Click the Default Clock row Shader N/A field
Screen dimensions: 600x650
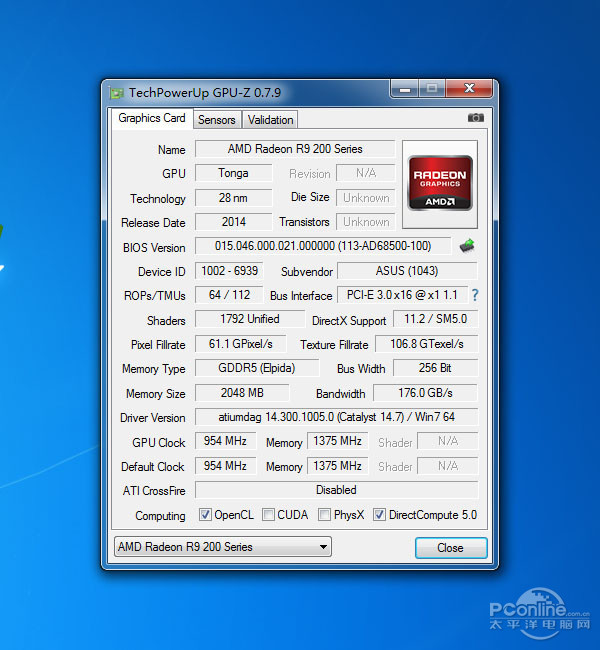(x=448, y=466)
